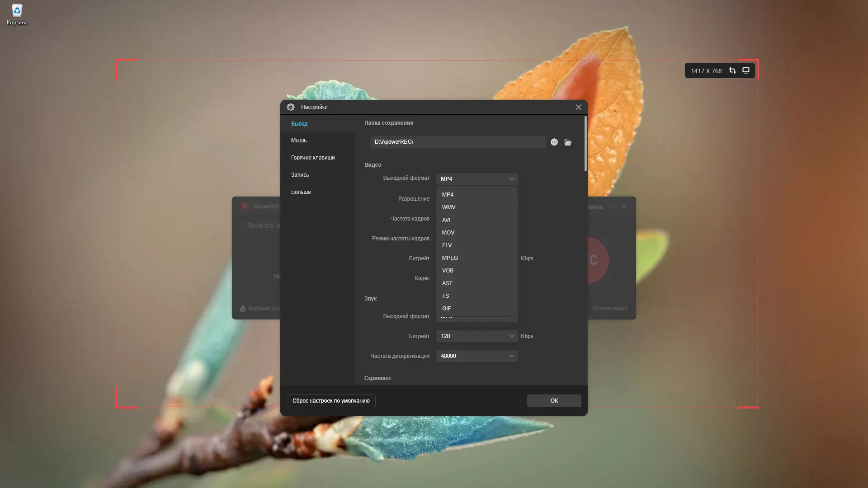Close the Settings dialog window

point(578,107)
